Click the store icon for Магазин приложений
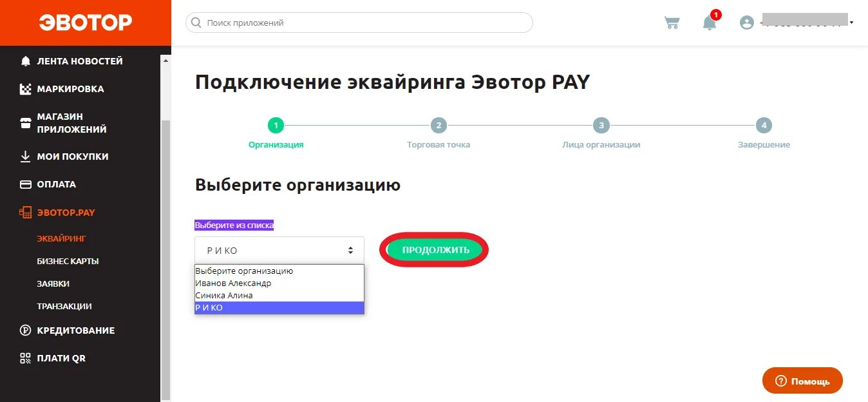868x402 pixels. click(x=26, y=123)
